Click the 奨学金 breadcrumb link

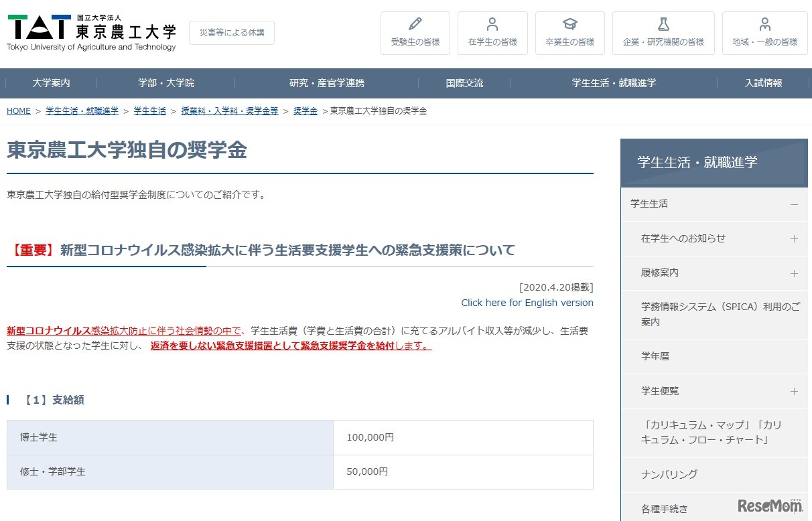[x=306, y=110]
